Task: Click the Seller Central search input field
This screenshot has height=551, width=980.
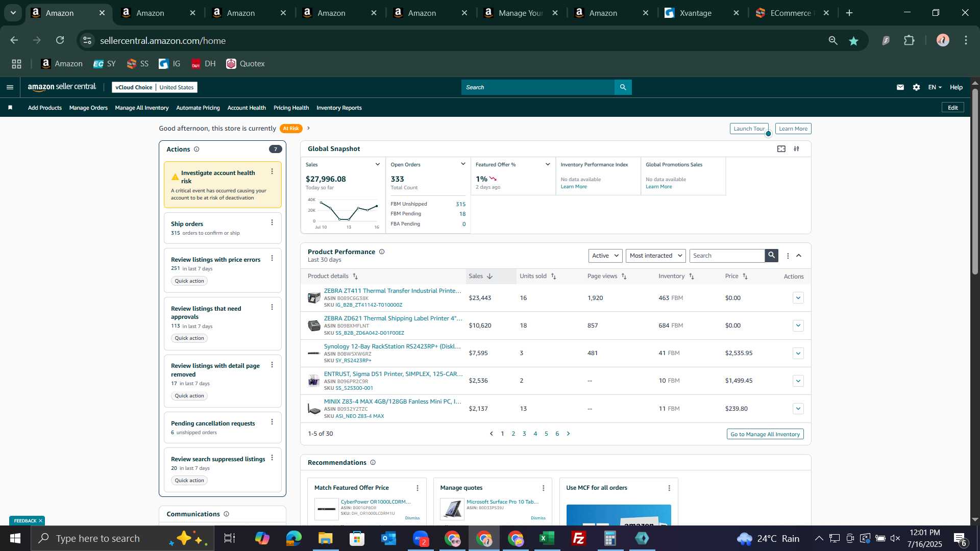Action: 538,87
